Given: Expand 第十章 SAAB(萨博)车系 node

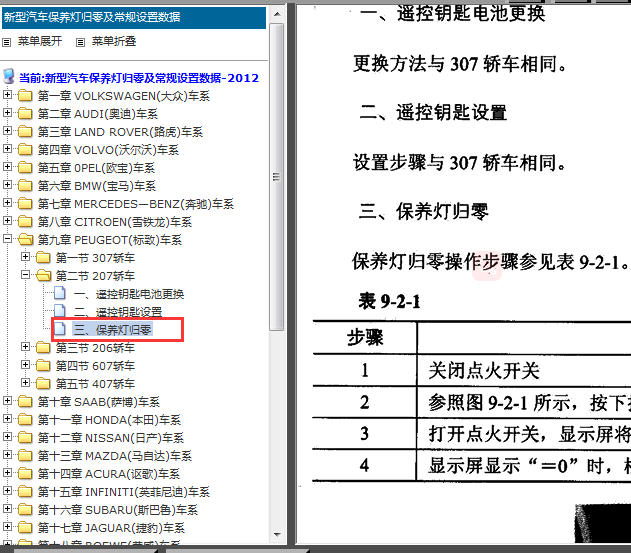Looking at the screenshot, I should pyautogui.click(x=7, y=400).
